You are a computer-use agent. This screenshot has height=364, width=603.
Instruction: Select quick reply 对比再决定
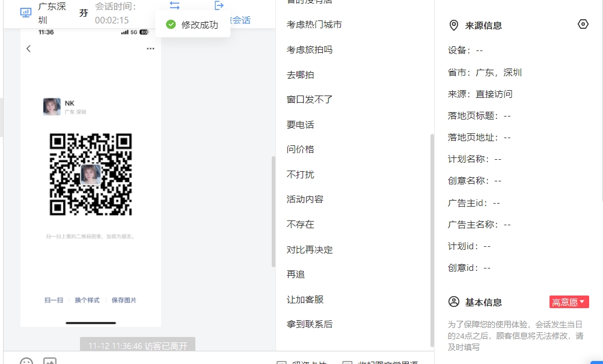(x=310, y=249)
